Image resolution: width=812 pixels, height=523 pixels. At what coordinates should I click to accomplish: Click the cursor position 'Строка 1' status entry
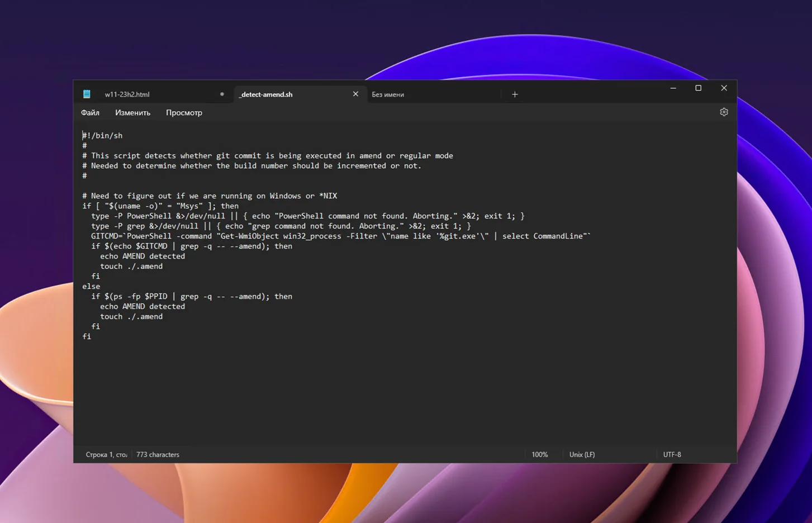click(106, 455)
